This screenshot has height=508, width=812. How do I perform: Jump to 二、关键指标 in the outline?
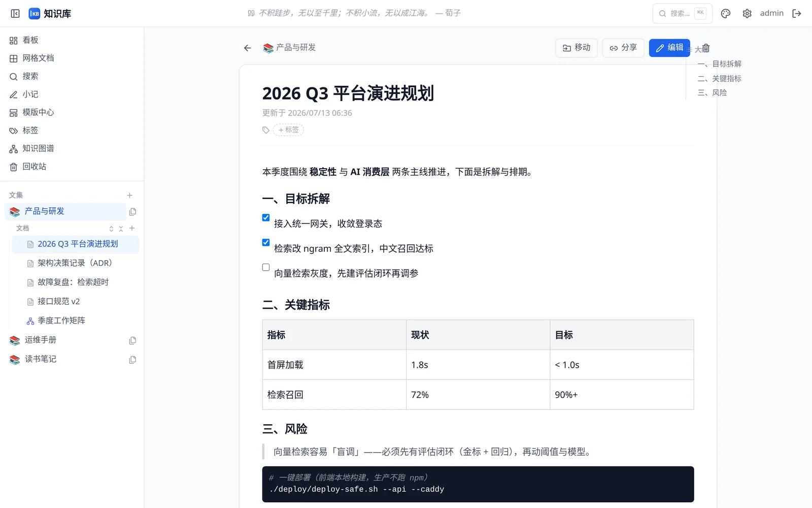[x=720, y=79]
